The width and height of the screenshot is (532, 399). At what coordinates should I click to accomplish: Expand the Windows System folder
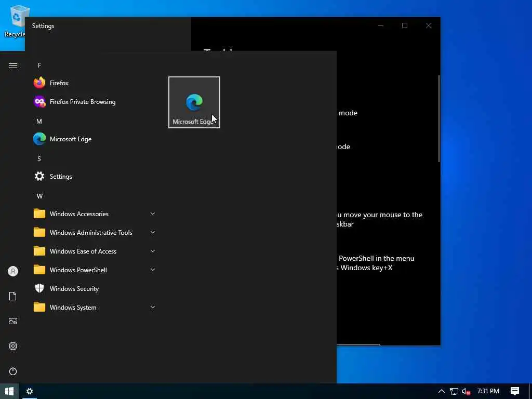coord(94,307)
